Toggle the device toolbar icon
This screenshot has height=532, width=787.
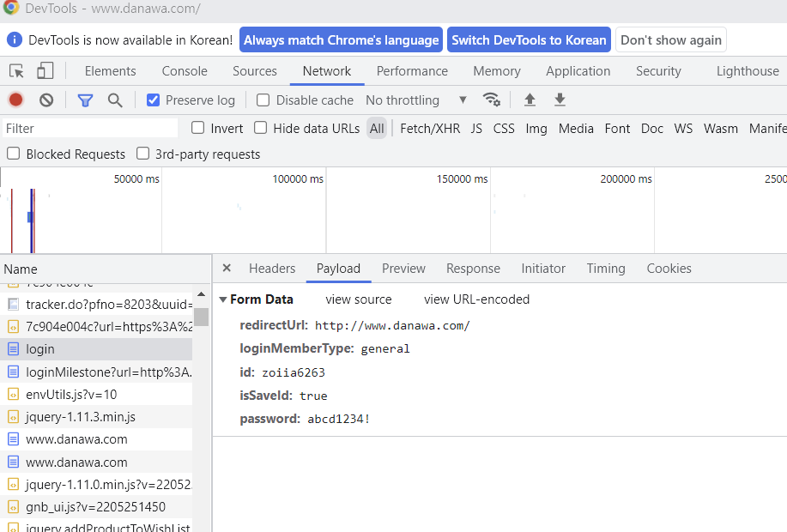point(45,70)
